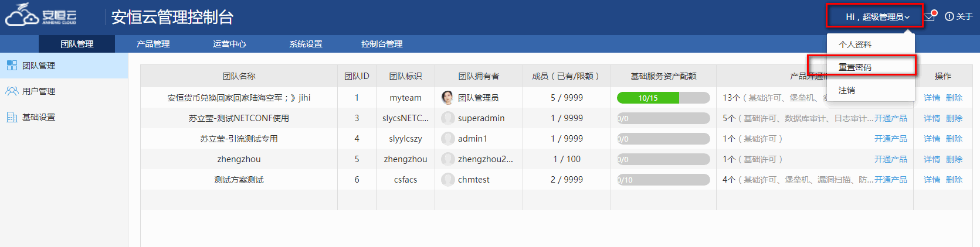This screenshot has height=247, width=980.
Task: Switch to the 运营中心 tab
Action: coord(229,44)
